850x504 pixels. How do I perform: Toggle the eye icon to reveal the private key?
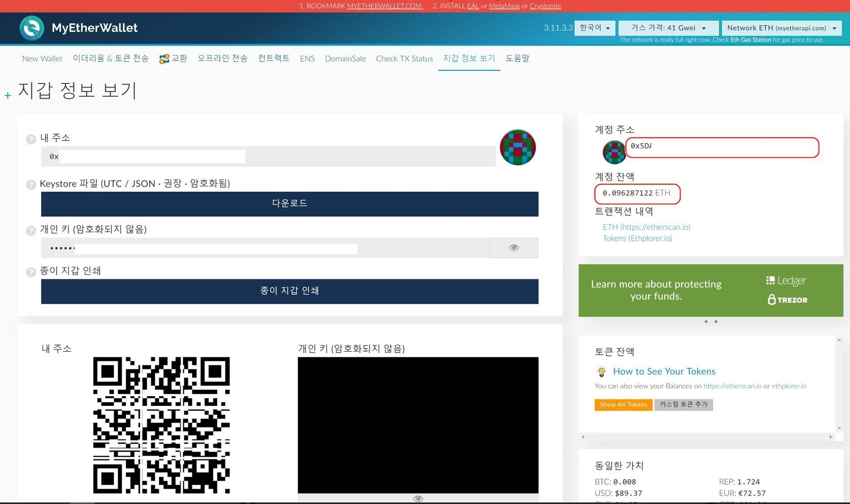coord(514,247)
